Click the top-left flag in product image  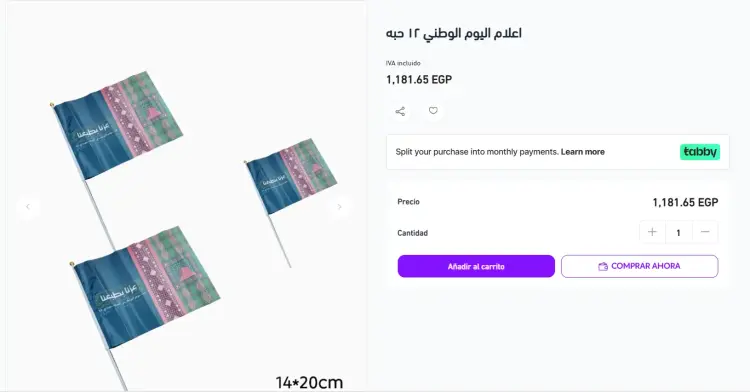click(x=118, y=124)
